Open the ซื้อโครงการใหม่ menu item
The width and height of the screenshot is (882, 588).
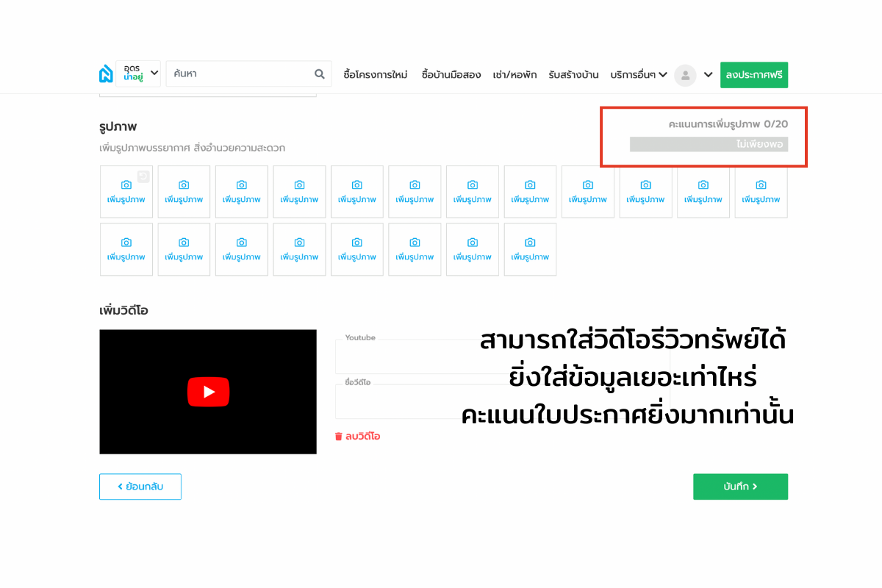(x=375, y=75)
